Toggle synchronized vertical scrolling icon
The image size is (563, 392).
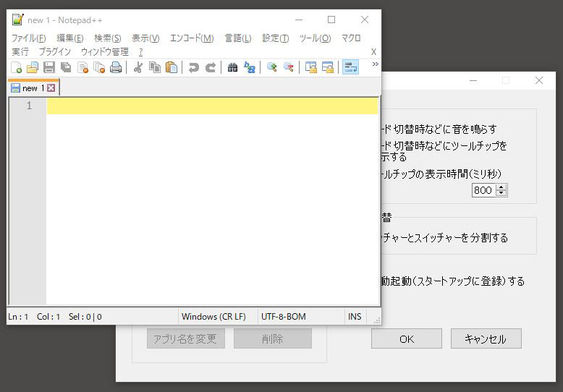pos(311,67)
